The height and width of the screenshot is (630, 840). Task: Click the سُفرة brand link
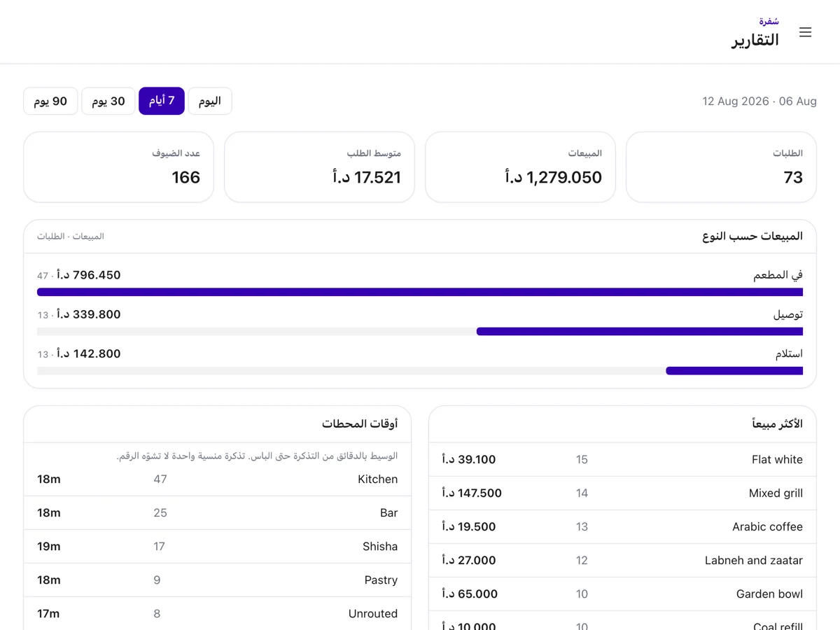(769, 21)
